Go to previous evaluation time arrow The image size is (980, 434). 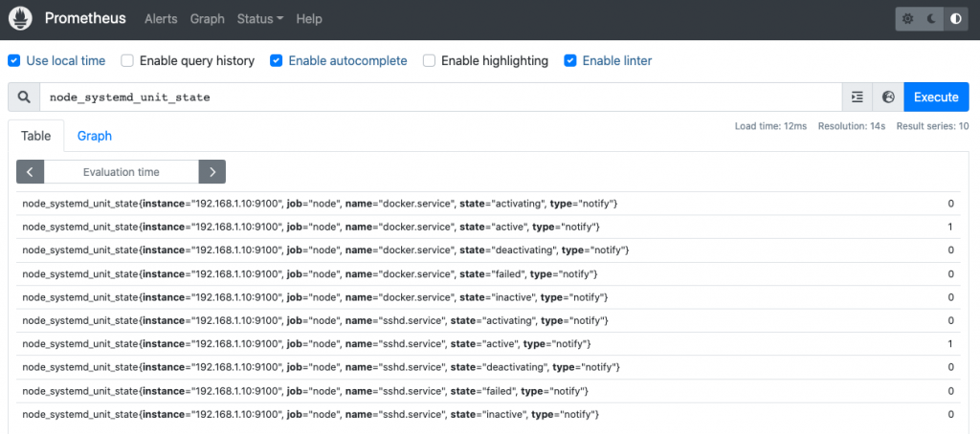30,172
